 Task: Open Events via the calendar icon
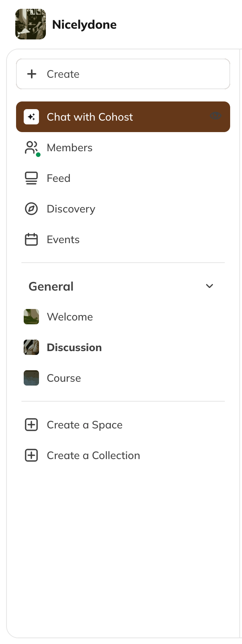click(x=31, y=239)
